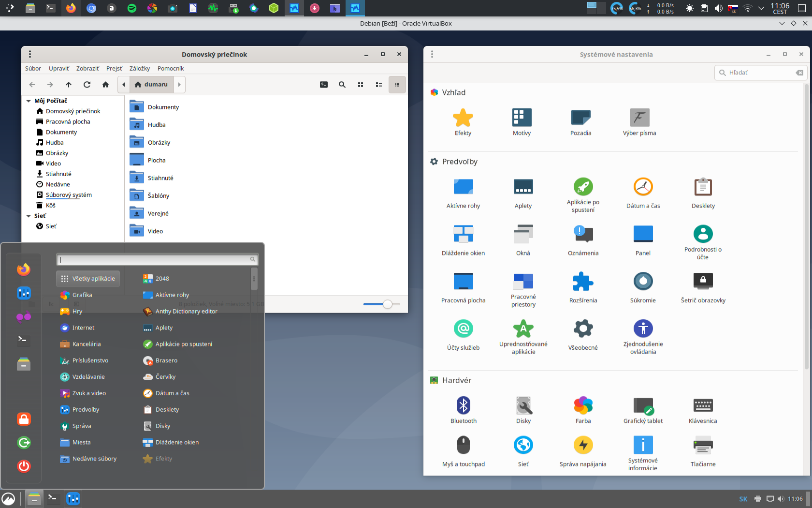Open Klávesnica settings

tap(703, 410)
